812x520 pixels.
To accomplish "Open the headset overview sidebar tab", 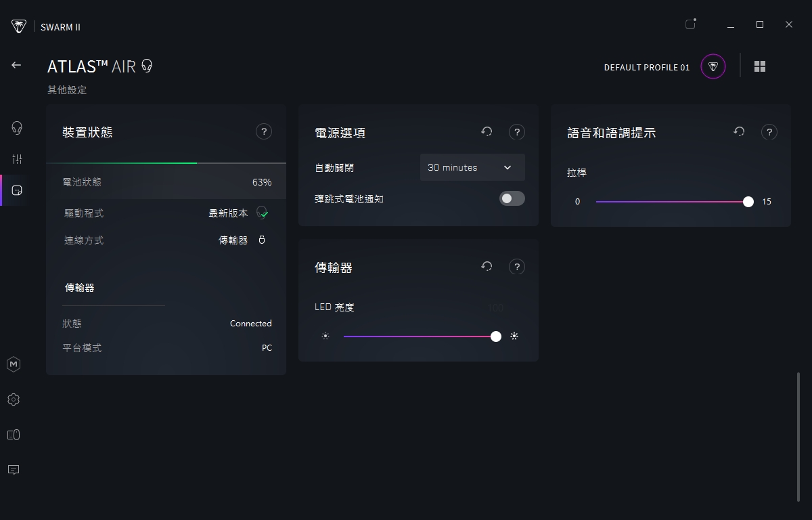I will point(17,127).
